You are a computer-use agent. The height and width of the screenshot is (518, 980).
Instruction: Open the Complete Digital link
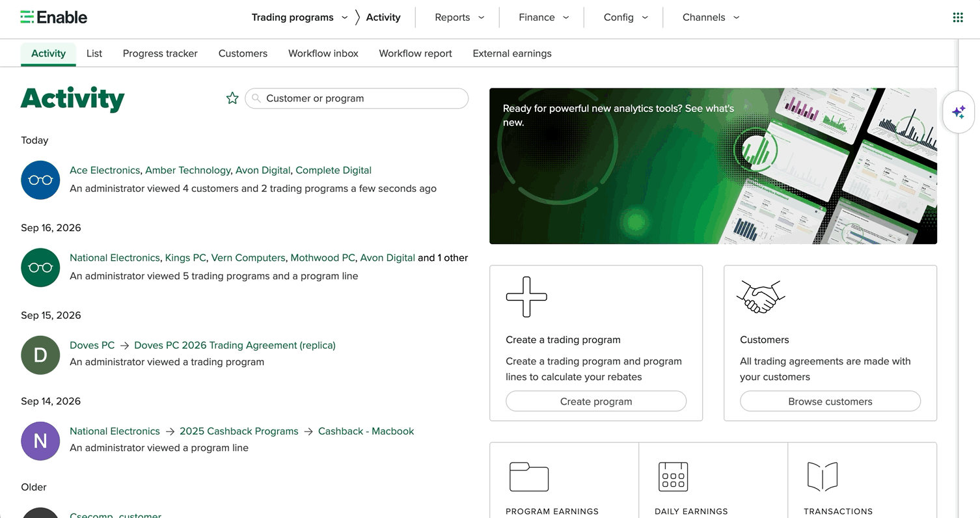point(333,170)
